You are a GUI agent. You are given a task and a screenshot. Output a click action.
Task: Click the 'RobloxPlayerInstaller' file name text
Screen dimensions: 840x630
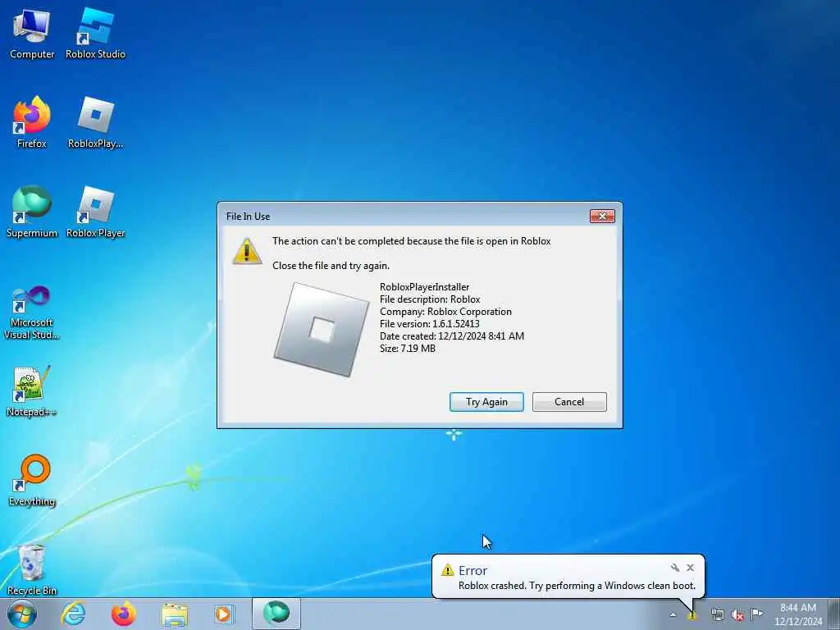[x=424, y=287]
